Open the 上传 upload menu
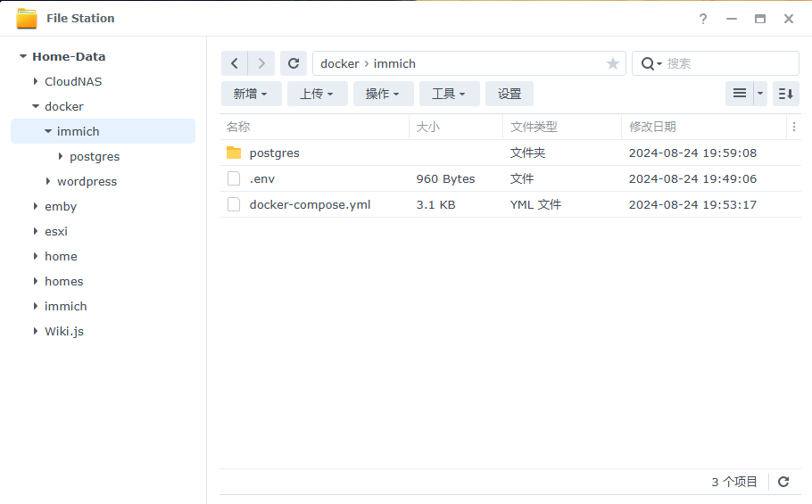The width and height of the screenshot is (812, 504). 317,94
